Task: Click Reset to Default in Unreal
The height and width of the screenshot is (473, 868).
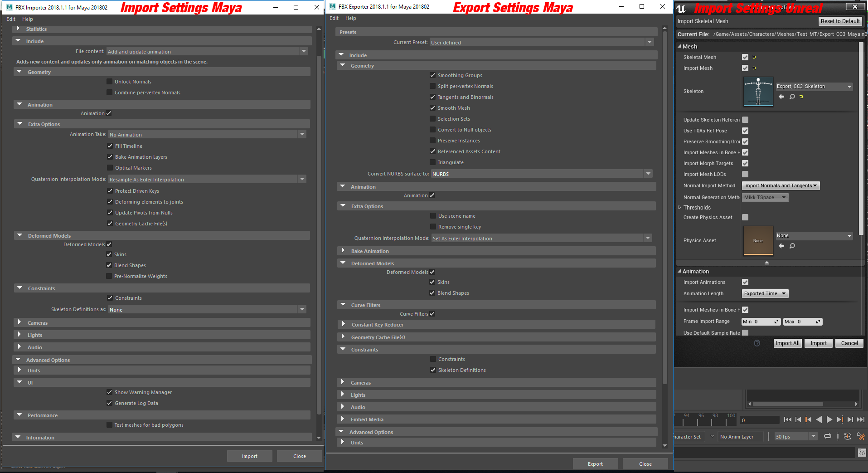Action: pyautogui.click(x=840, y=21)
